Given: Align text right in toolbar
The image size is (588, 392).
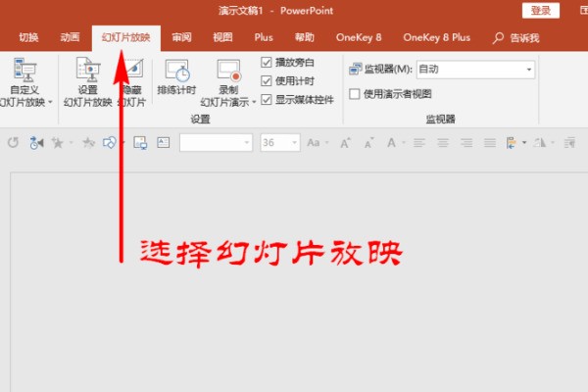Looking at the screenshot, I should [x=466, y=142].
